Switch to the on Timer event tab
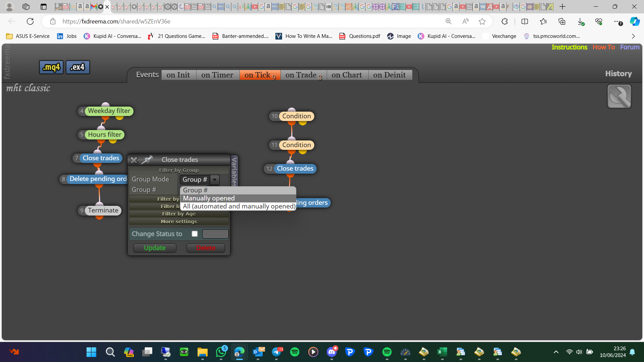Image resolution: width=644 pixels, height=362 pixels. point(217,75)
